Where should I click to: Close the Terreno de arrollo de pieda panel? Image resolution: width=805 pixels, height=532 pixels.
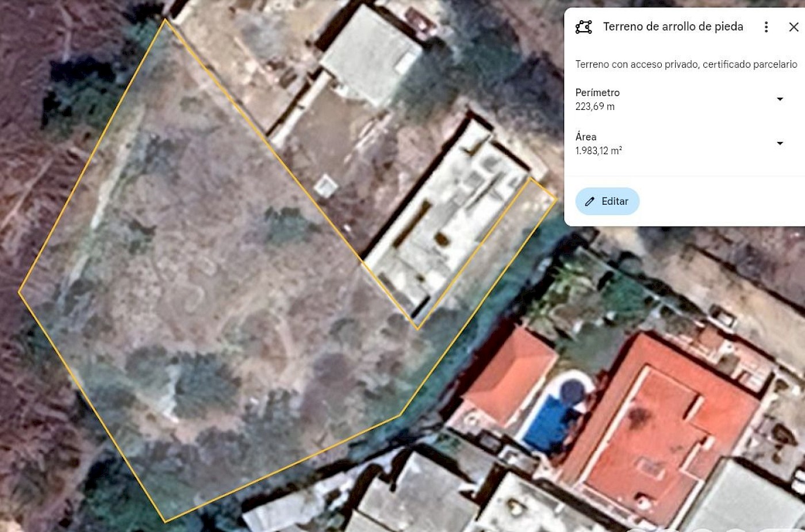[793, 27]
